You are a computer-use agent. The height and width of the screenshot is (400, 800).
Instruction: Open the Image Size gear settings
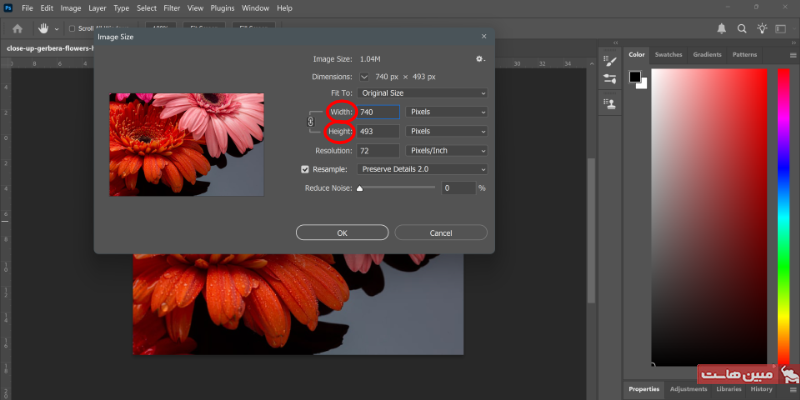click(480, 59)
